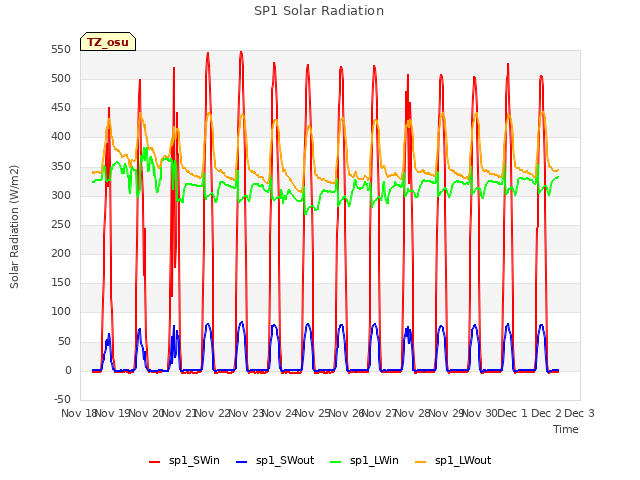Select the sp1_LWin legend label
Screen dimensions: 640x480
tap(374, 460)
